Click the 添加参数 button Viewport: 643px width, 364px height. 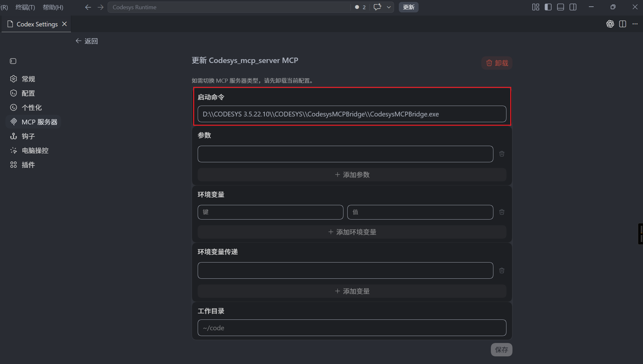(x=352, y=175)
